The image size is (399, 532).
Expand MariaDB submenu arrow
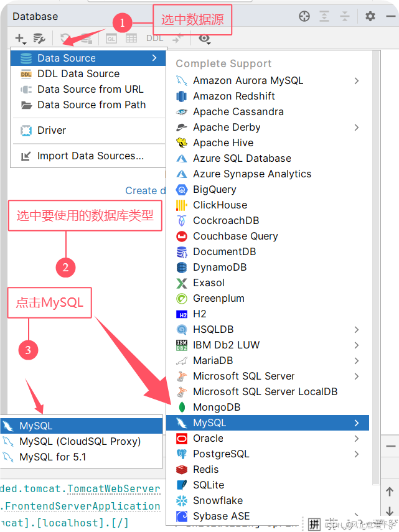(x=356, y=361)
